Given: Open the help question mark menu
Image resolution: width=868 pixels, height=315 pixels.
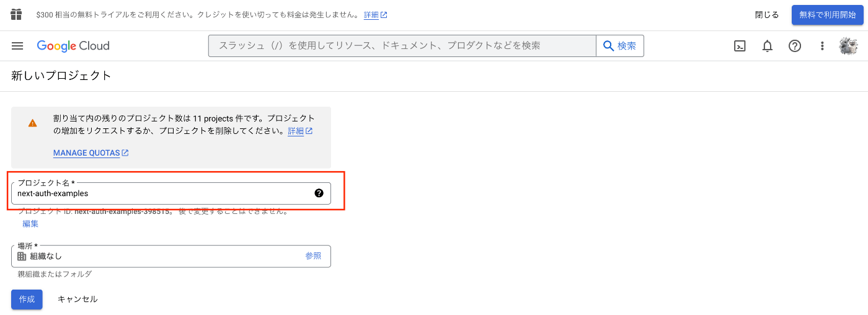Looking at the screenshot, I should tap(795, 46).
